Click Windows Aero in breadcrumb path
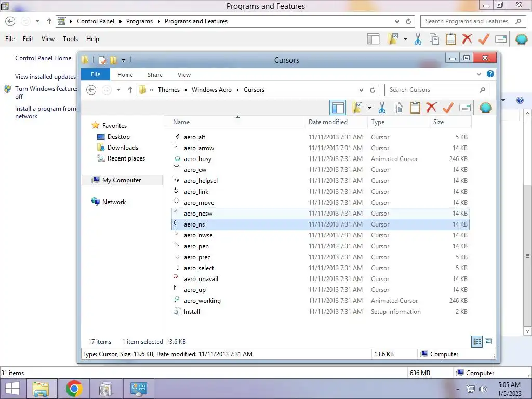This screenshot has height=399, width=532. pyautogui.click(x=211, y=90)
